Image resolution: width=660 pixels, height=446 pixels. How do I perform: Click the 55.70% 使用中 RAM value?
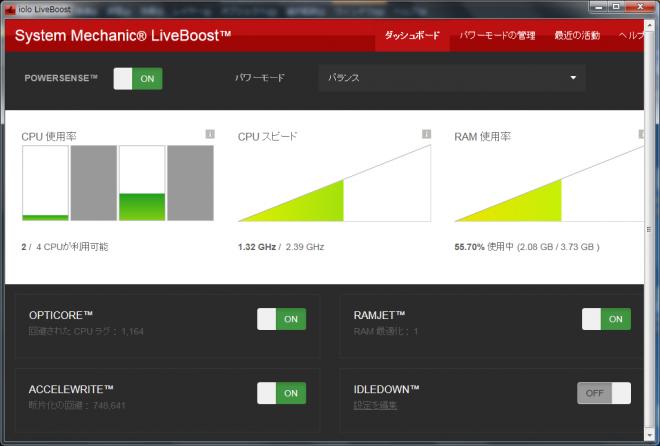click(527, 247)
